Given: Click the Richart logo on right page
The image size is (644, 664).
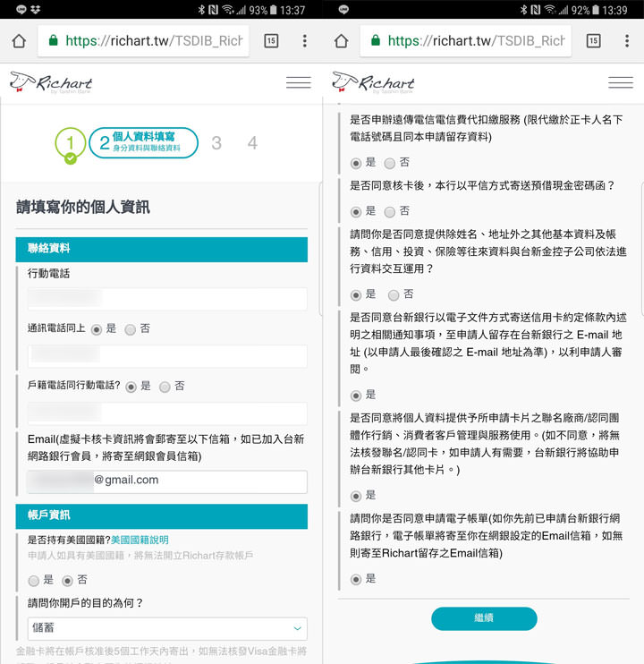Looking at the screenshot, I should click(x=373, y=82).
